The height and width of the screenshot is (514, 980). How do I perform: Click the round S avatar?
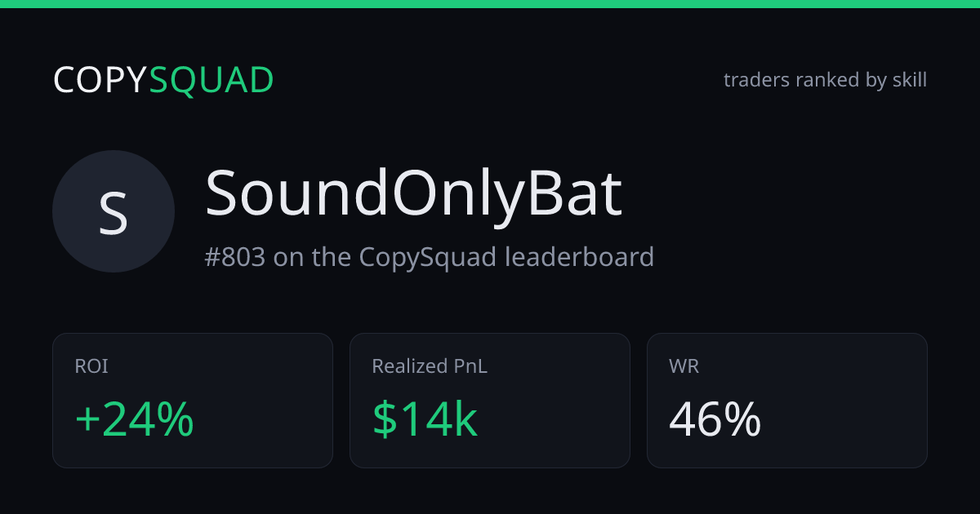tap(114, 211)
